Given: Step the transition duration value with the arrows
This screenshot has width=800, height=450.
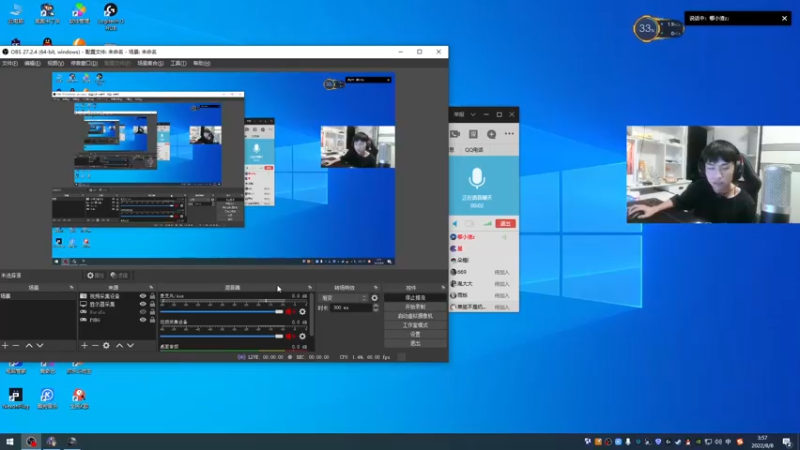Looking at the screenshot, I should click(x=376, y=308).
